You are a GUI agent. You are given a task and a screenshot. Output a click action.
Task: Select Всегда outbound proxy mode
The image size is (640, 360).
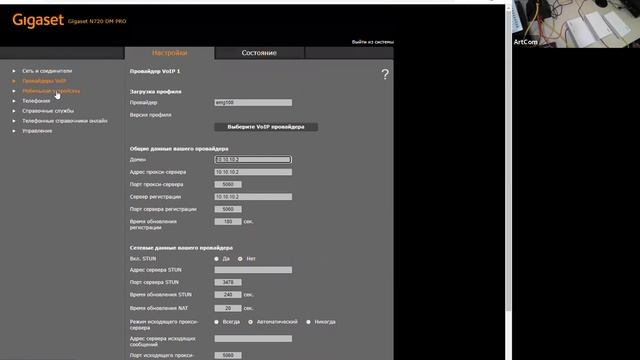(x=217, y=322)
